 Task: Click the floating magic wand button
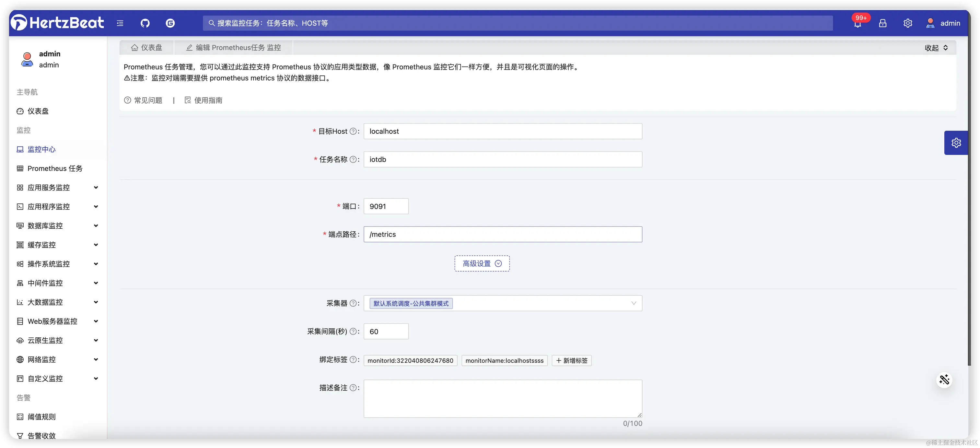[944, 380]
